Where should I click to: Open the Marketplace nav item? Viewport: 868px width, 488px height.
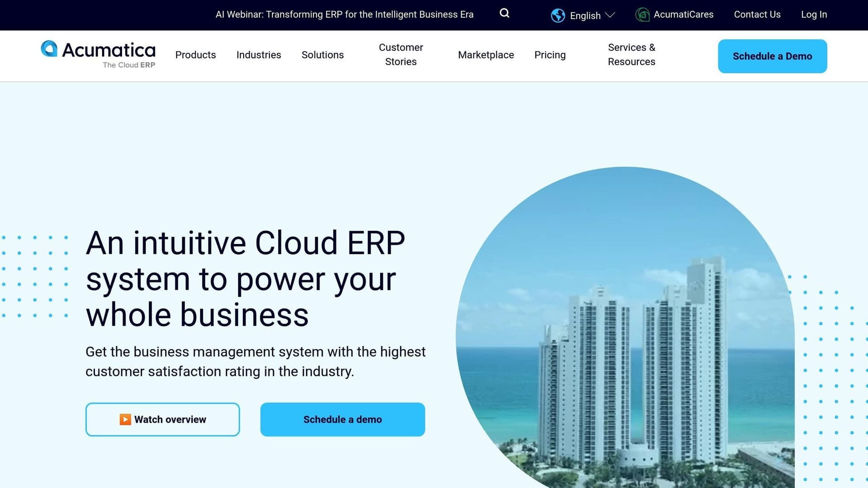(x=486, y=55)
